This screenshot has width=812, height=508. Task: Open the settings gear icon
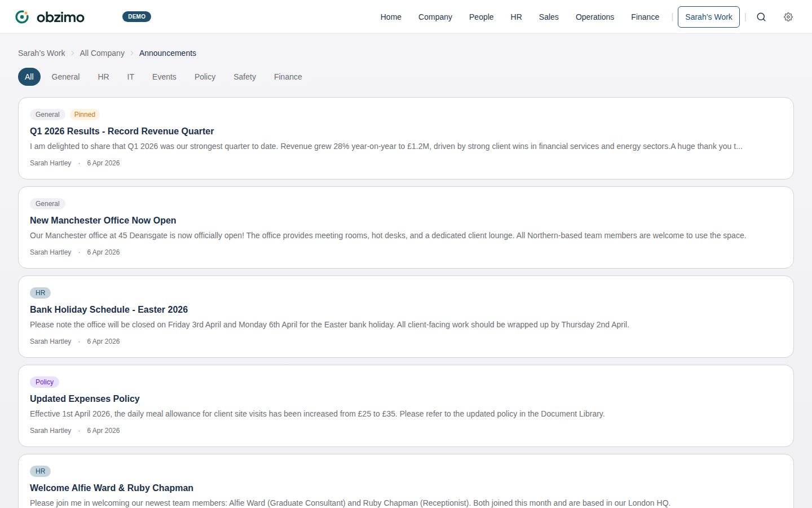click(x=788, y=17)
